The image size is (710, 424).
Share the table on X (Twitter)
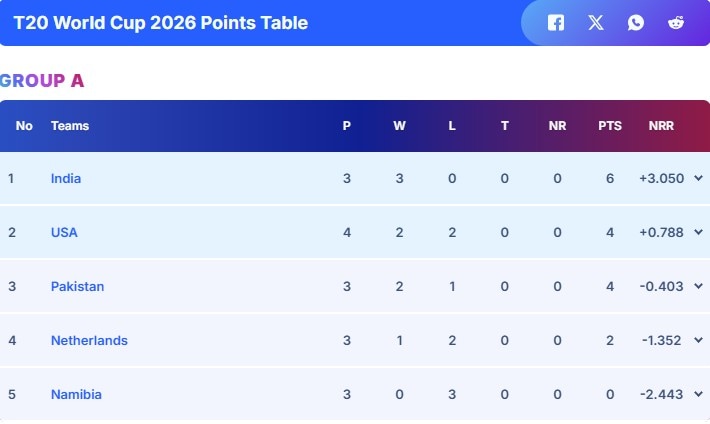click(596, 23)
